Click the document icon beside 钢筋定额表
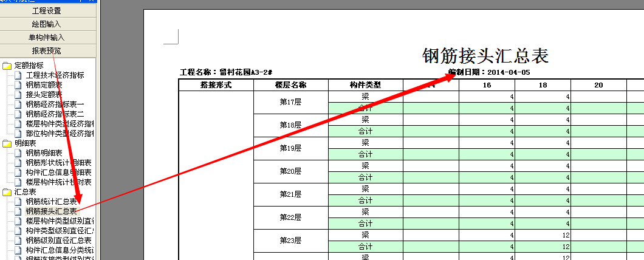This screenshot has height=260, width=644. pyautogui.click(x=18, y=85)
